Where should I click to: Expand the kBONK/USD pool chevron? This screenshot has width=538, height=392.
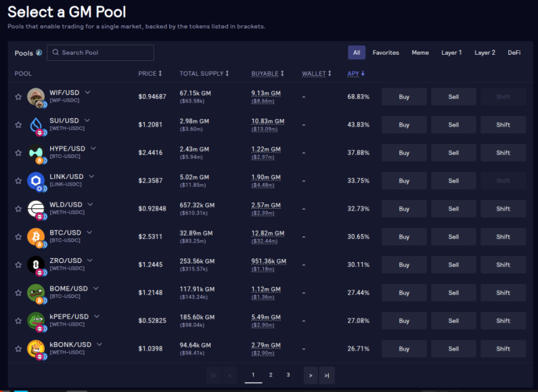click(100, 344)
